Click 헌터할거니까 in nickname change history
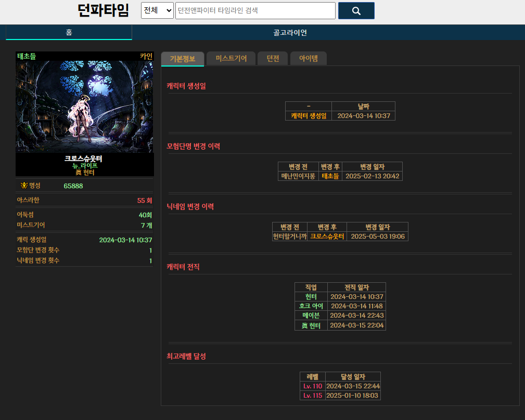 coord(290,237)
